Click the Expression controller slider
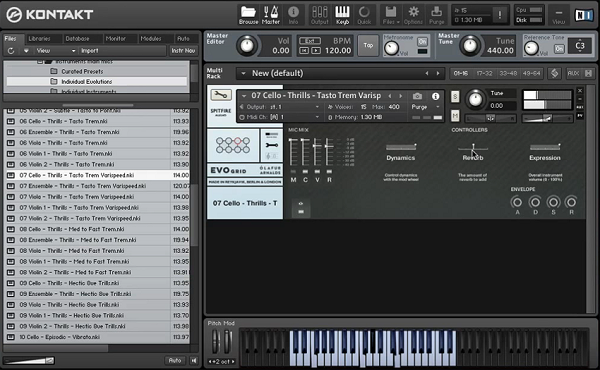The width and height of the screenshot is (600, 370). [545, 147]
